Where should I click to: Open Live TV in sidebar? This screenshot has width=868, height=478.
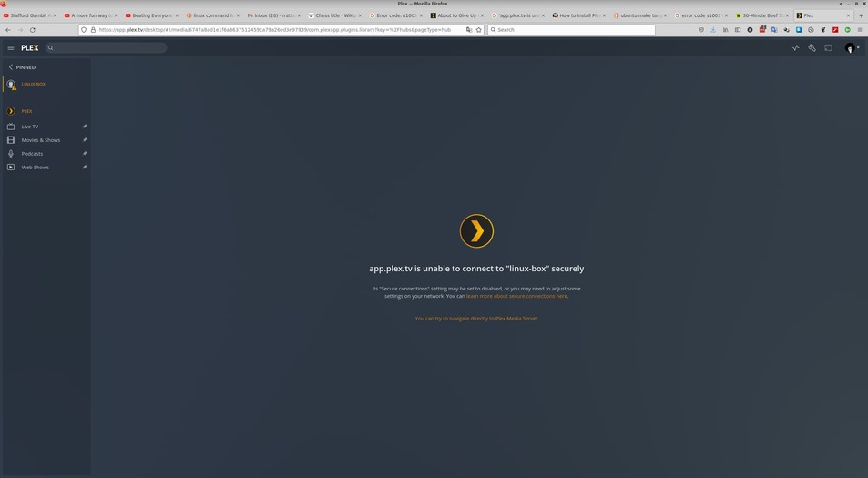(30, 127)
